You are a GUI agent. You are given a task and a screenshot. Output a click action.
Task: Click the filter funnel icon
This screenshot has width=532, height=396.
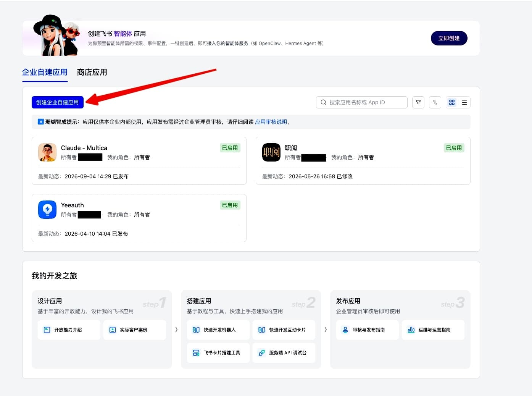[418, 102]
